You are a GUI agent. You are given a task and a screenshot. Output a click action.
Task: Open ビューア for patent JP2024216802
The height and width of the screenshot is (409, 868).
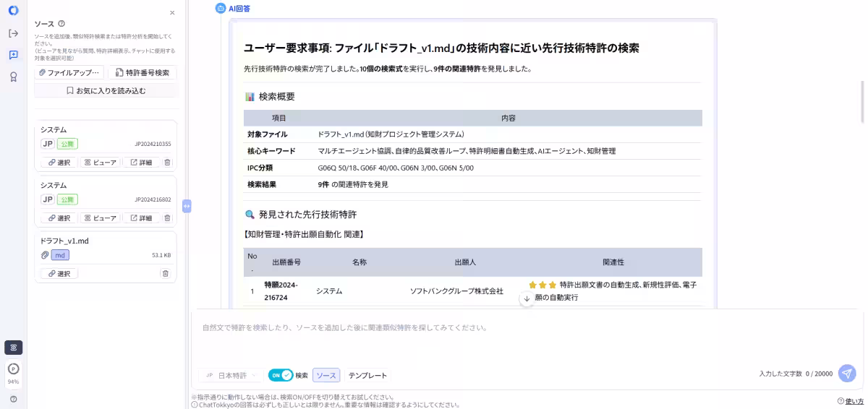pos(100,218)
